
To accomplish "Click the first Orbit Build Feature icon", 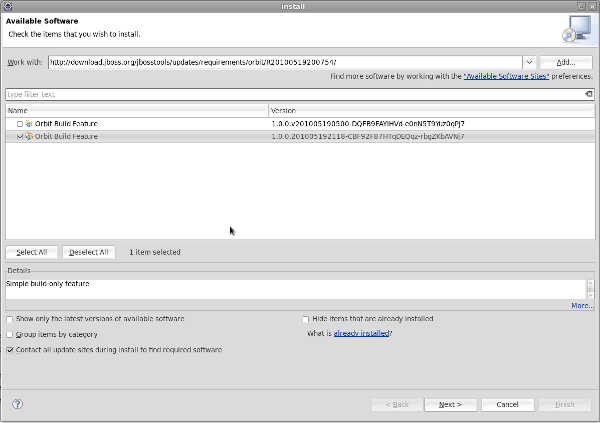I will [x=29, y=123].
